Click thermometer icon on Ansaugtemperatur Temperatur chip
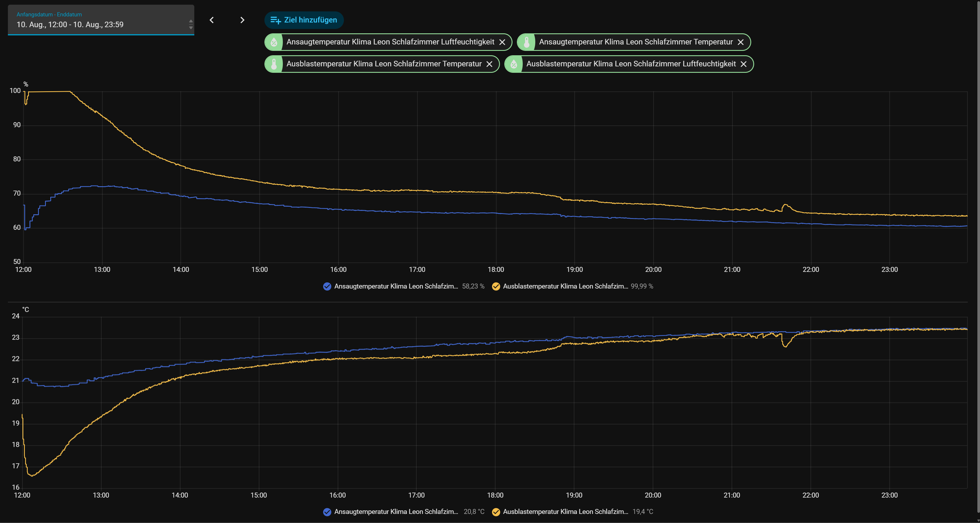Image resolution: width=980 pixels, height=523 pixels. [x=527, y=42]
